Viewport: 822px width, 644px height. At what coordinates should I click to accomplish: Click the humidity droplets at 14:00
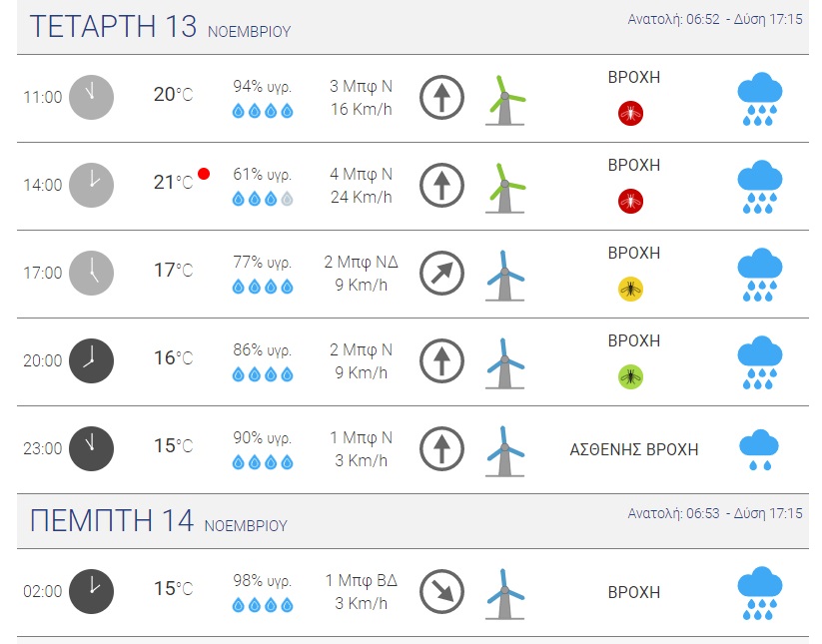[x=263, y=199]
